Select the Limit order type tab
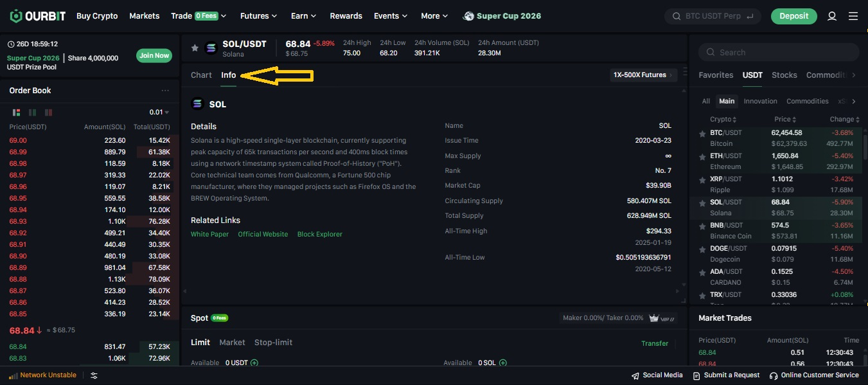868x385 pixels. (x=200, y=343)
